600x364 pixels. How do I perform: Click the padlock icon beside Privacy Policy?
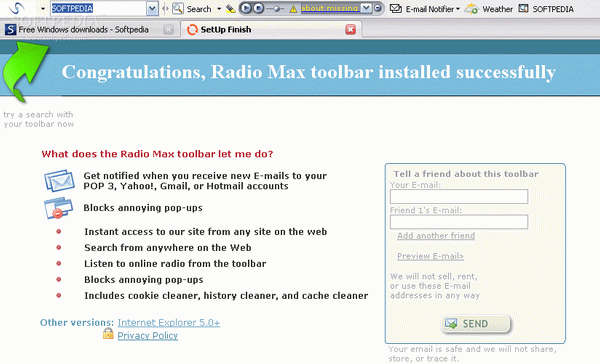point(108,333)
